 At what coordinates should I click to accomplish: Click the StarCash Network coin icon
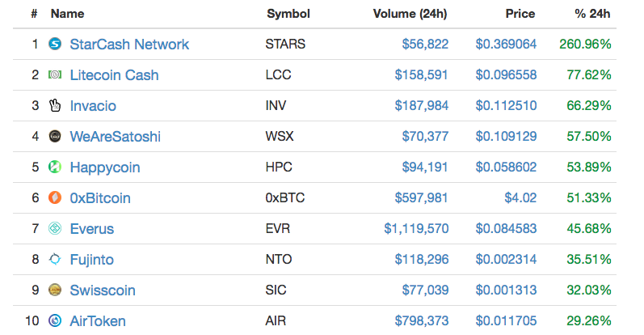pos(55,44)
